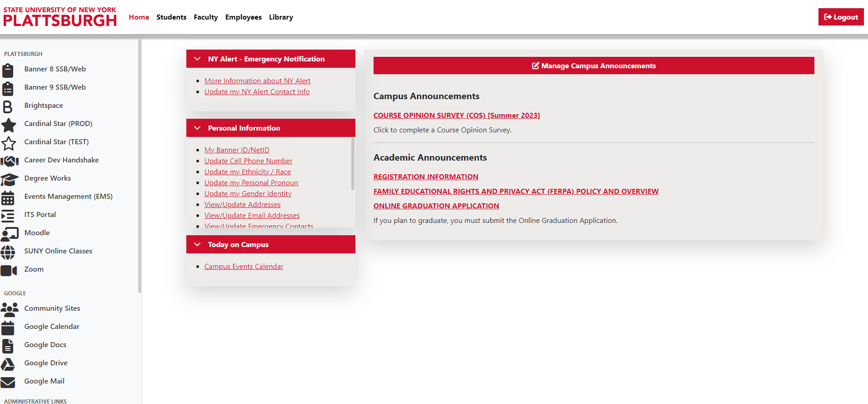Click the SUNY Plattsburgh logo

point(60,16)
